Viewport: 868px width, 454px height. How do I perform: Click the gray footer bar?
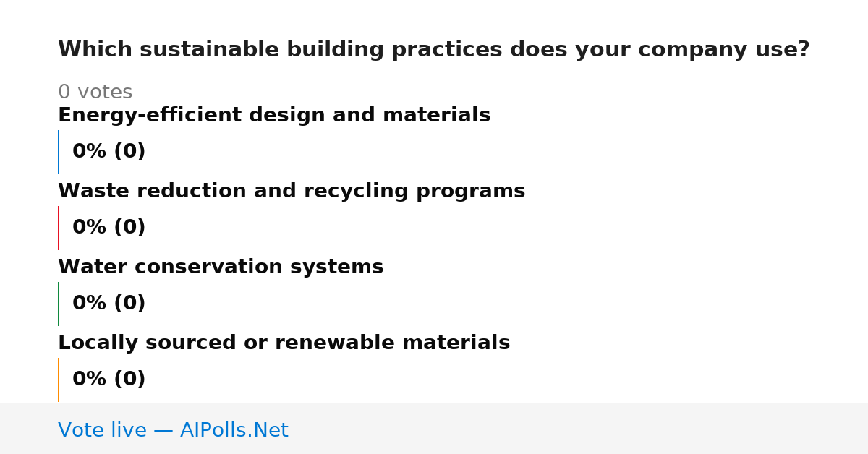click(434, 429)
